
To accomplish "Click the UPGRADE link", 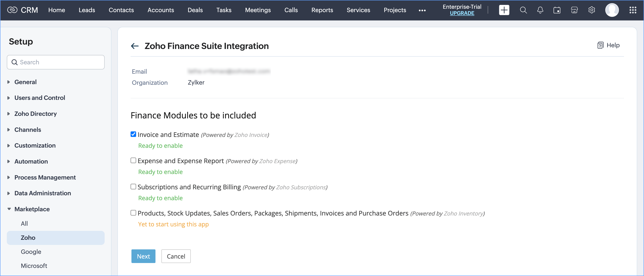I will tap(462, 13).
